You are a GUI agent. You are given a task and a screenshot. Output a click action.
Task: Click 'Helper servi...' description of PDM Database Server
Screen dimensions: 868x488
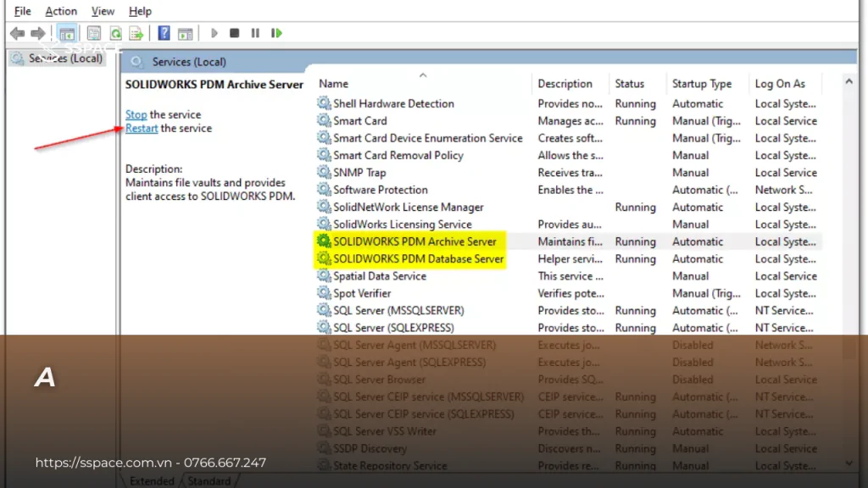pos(570,259)
